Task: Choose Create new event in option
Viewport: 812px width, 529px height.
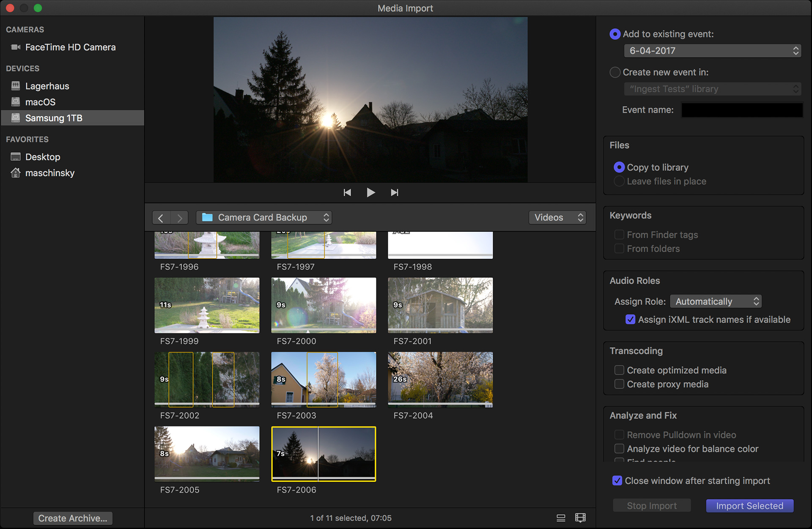Action: click(615, 72)
